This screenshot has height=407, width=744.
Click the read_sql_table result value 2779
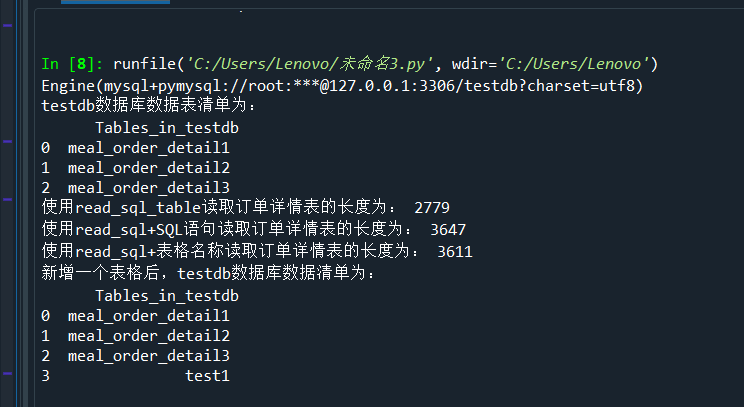pos(431,208)
